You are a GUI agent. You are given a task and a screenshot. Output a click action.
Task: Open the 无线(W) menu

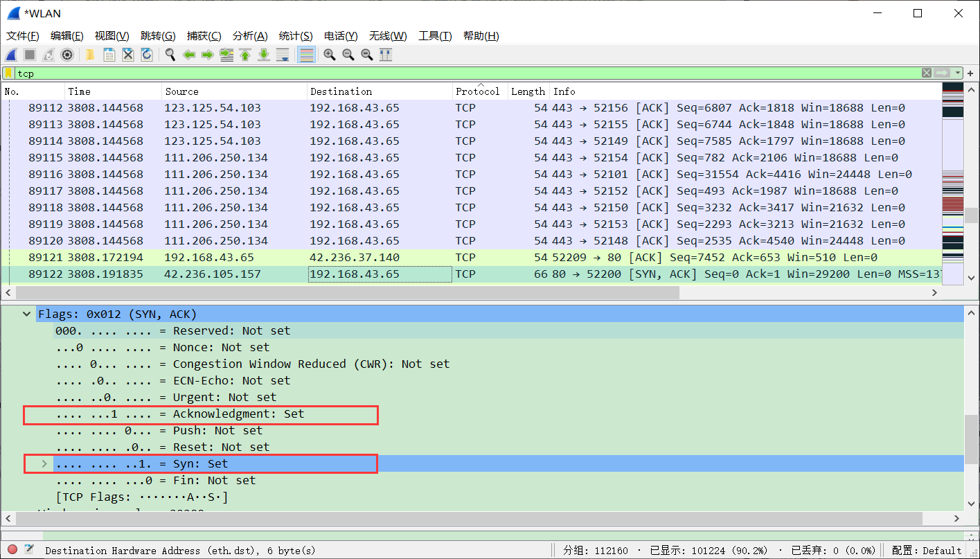click(x=389, y=36)
